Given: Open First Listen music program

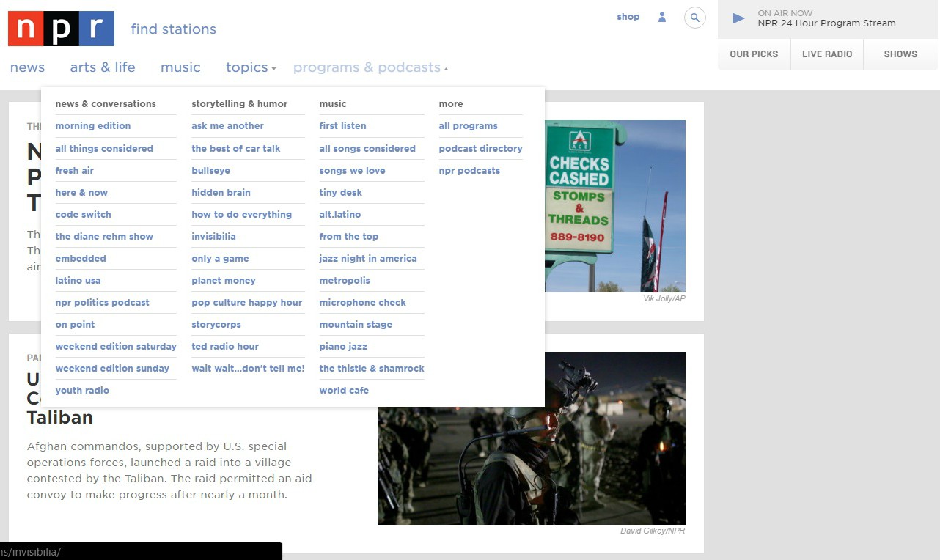Looking at the screenshot, I should pos(343,126).
